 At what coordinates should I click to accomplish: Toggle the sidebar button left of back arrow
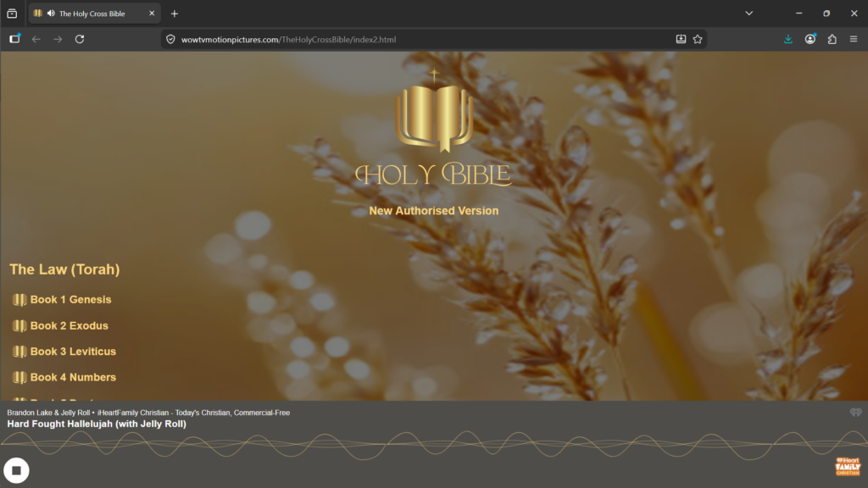(14, 39)
